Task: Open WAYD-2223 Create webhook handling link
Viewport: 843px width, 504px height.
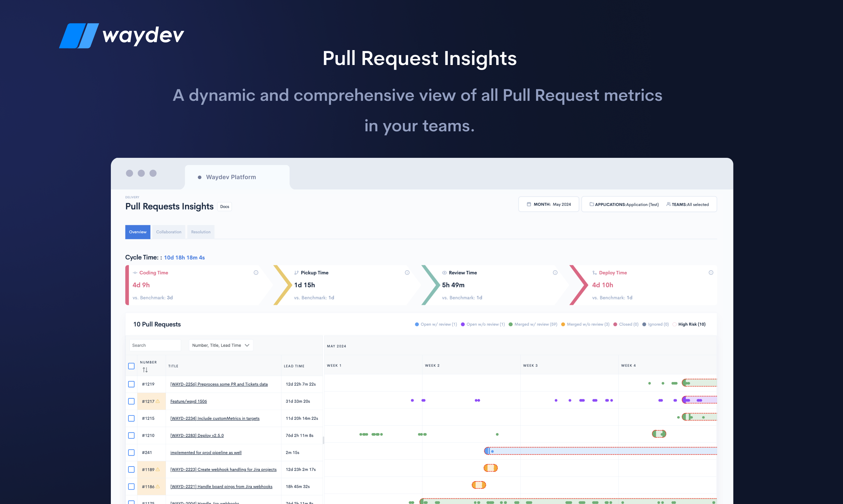Action: pos(223,470)
